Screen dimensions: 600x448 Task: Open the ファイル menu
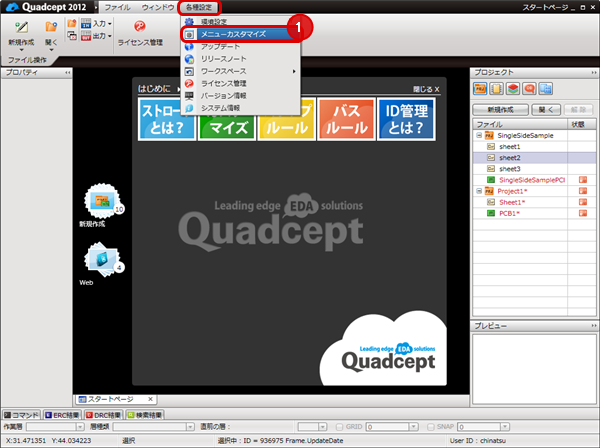(117, 7)
